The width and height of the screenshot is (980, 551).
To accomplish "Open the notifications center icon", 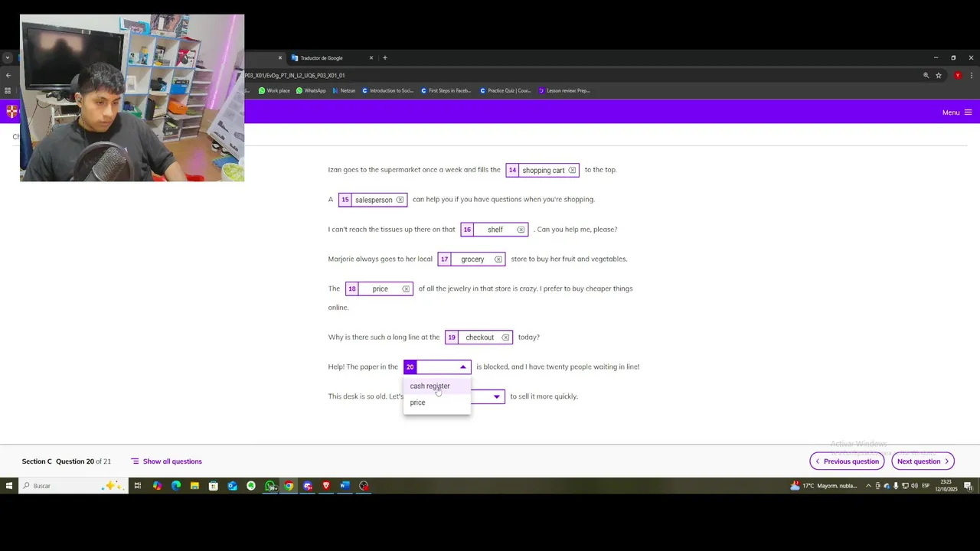I will (x=968, y=486).
